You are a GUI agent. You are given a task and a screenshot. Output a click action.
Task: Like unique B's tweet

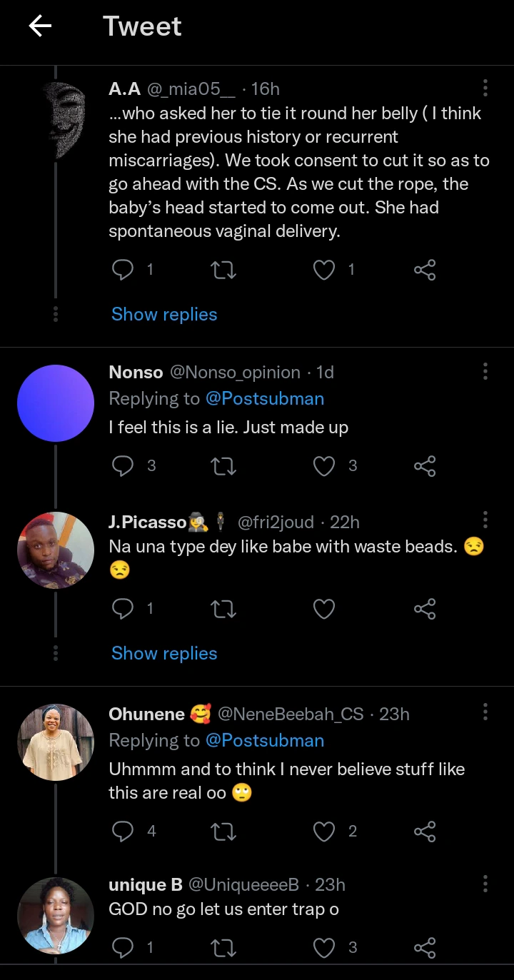coord(325,947)
